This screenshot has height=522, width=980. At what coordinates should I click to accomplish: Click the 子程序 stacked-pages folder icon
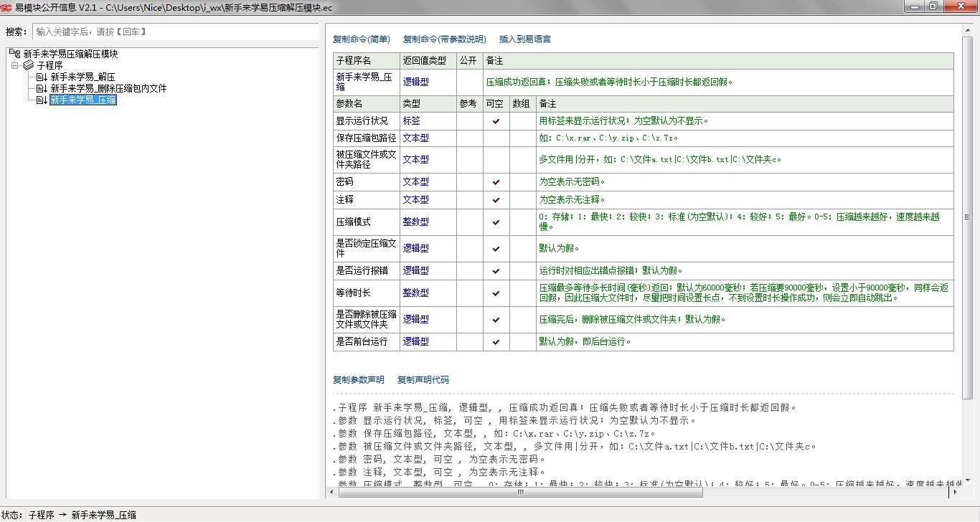(28, 65)
